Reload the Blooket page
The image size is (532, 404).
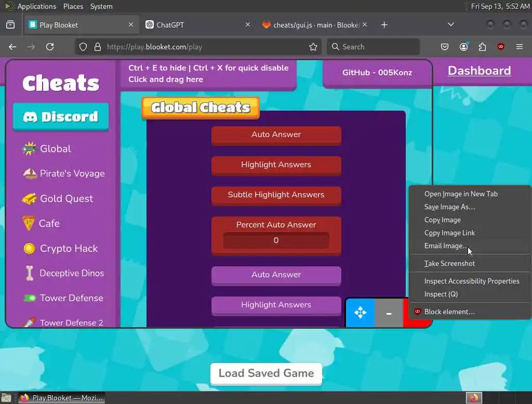point(50,47)
